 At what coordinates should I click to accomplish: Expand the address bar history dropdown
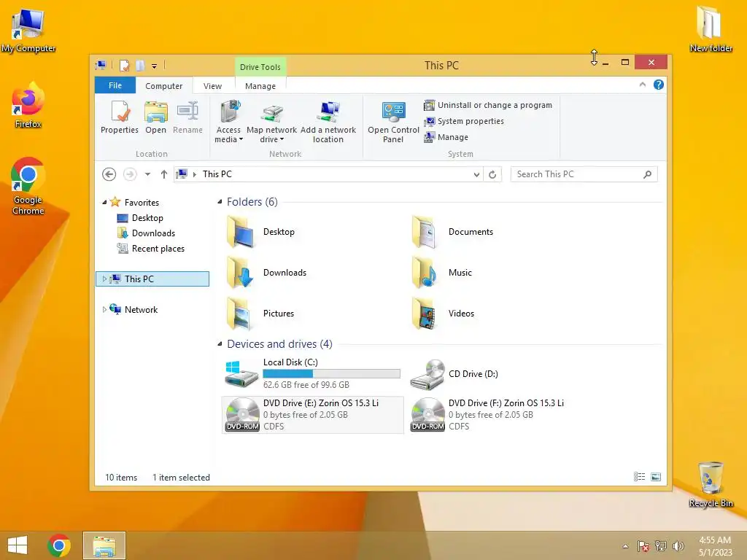click(x=476, y=174)
